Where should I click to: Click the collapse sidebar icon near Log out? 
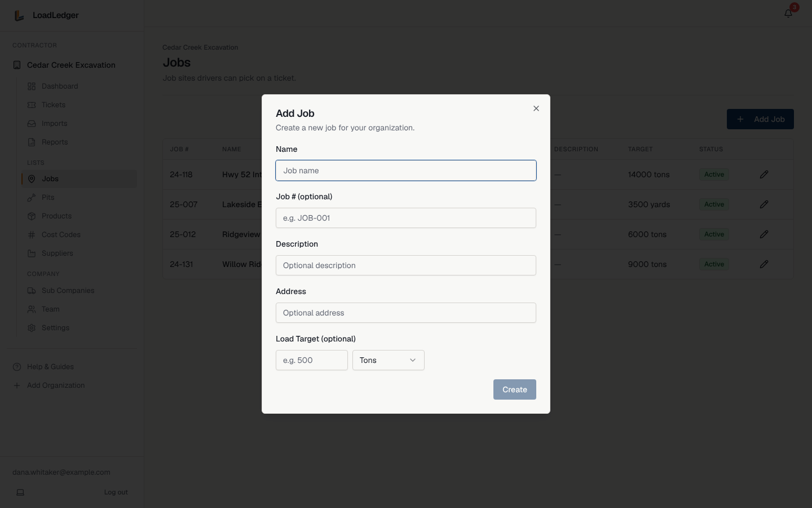pos(20,492)
